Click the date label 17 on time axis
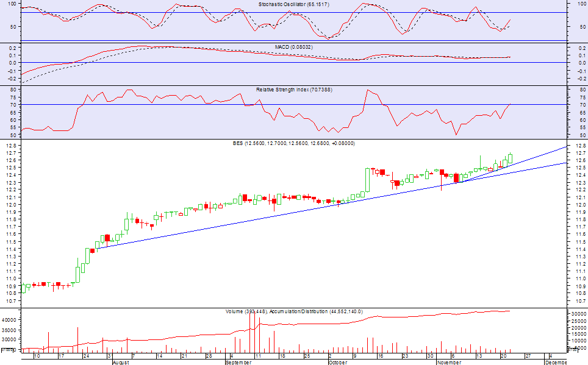The image size is (588, 365). [x=62, y=356]
